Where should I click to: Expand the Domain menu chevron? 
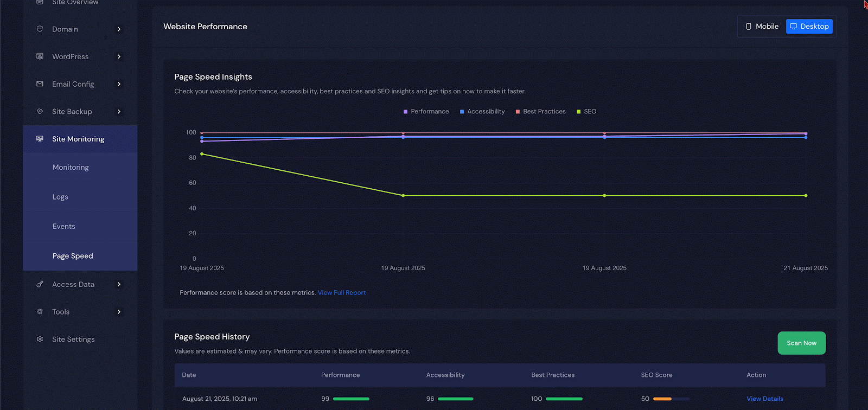pos(119,29)
